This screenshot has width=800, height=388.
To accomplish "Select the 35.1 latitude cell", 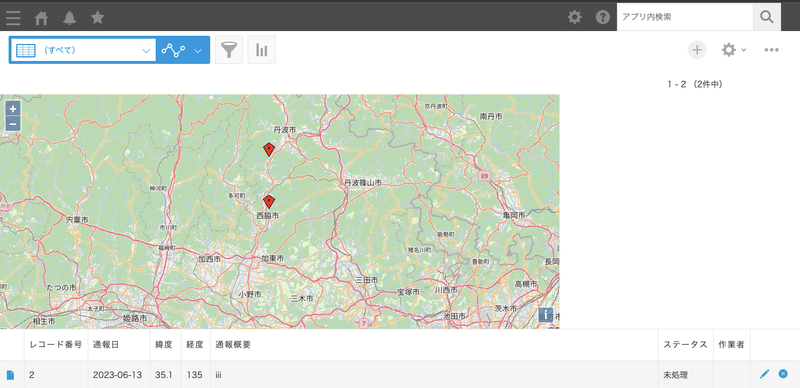I will (165, 375).
